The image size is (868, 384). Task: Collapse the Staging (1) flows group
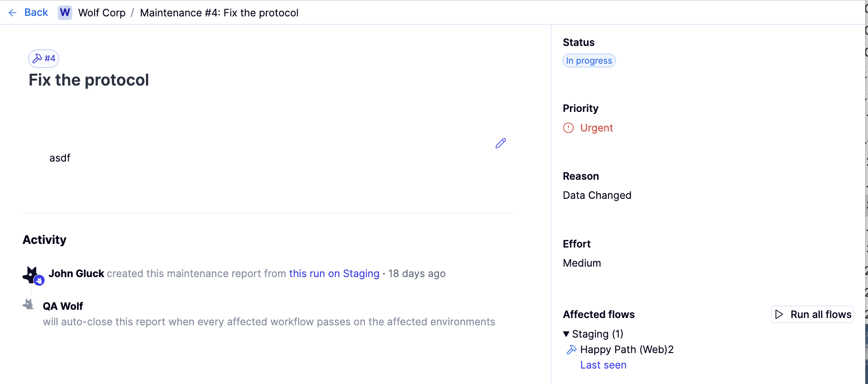point(566,334)
